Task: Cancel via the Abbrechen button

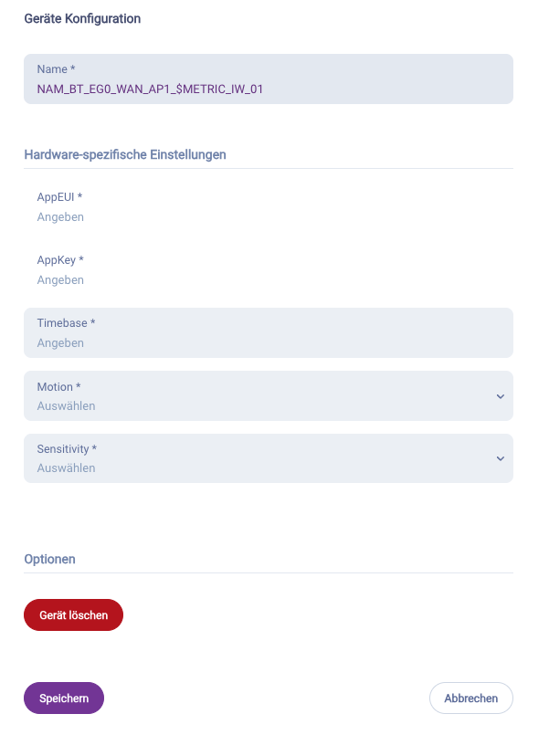Action: [470, 698]
